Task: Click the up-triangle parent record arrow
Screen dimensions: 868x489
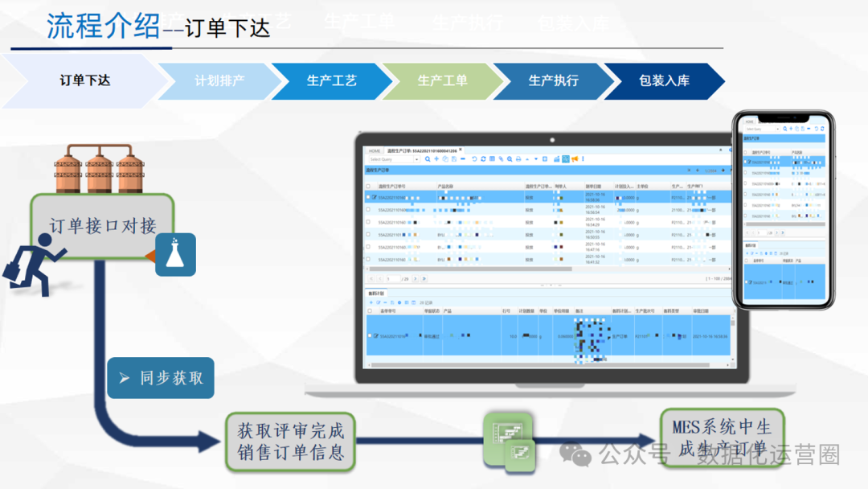Action: [527, 159]
